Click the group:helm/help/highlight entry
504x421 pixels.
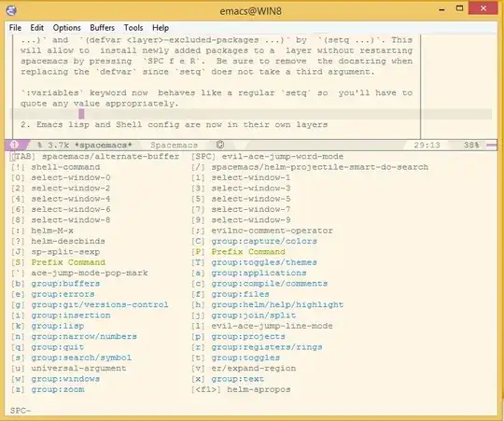[x=277, y=305]
